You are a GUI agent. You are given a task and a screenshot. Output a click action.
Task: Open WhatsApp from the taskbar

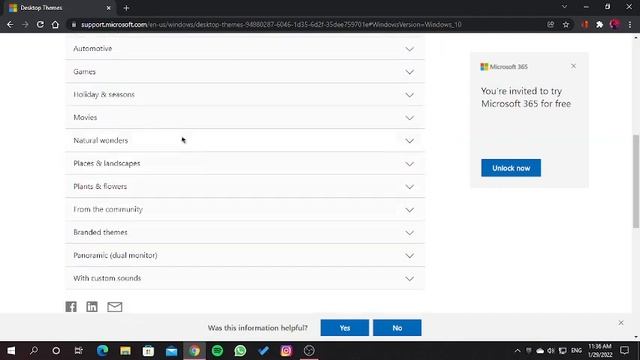[240, 351]
